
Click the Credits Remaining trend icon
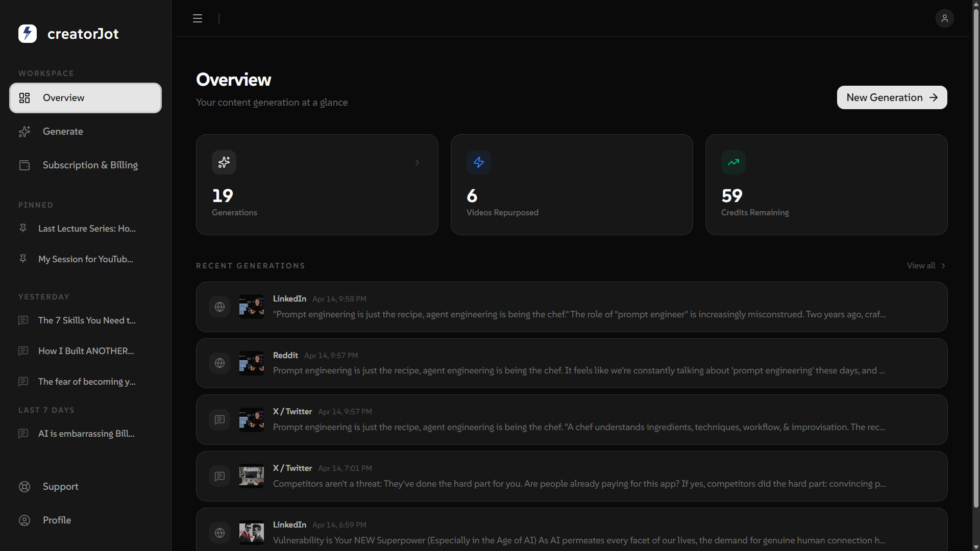[x=733, y=162]
